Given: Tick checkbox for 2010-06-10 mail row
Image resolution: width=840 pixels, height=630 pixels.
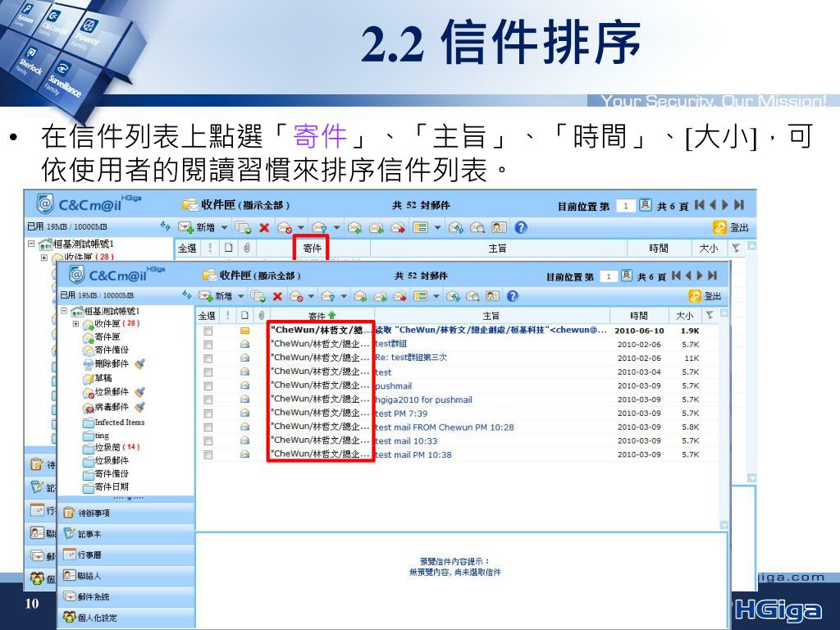Looking at the screenshot, I should (x=208, y=331).
